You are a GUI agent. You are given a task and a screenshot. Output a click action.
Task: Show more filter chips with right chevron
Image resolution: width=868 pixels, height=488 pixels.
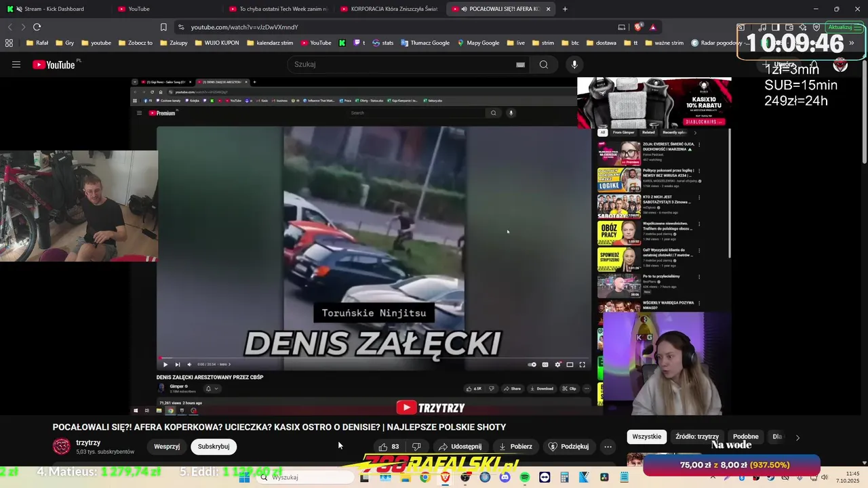[x=797, y=438]
